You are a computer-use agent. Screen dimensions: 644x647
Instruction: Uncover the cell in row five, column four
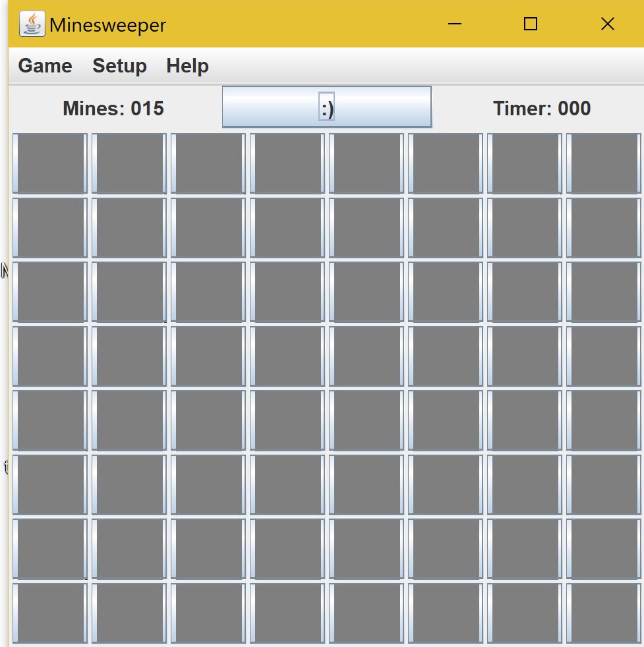pyautogui.click(x=287, y=420)
